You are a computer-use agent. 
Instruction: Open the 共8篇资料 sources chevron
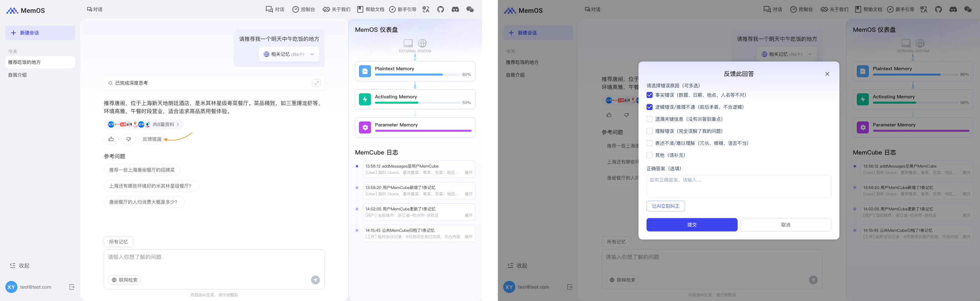[178, 124]
